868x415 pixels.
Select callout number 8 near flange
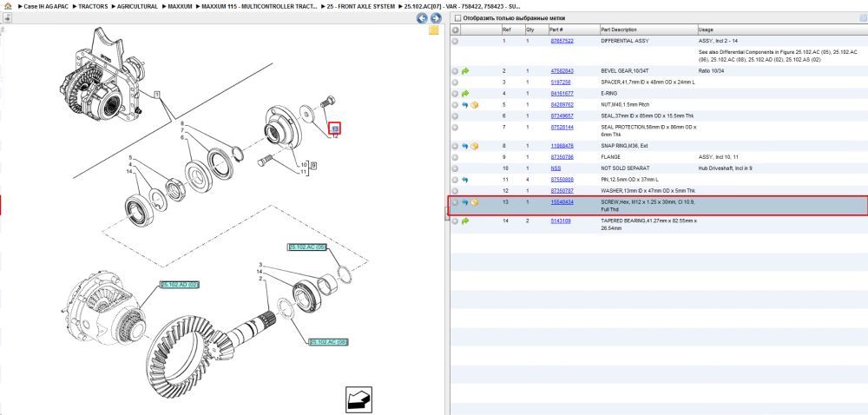pyautogui.click(x=181, y=123)
